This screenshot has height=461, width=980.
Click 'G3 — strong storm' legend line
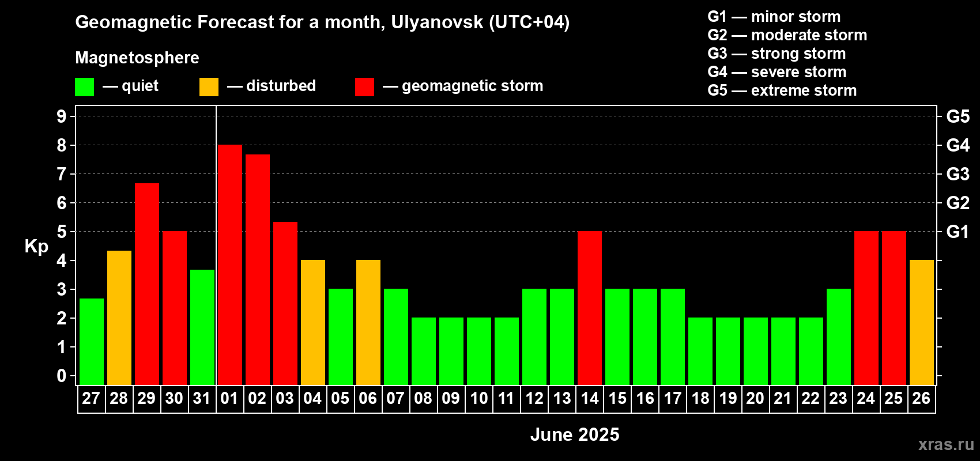(x=777, y=54)
